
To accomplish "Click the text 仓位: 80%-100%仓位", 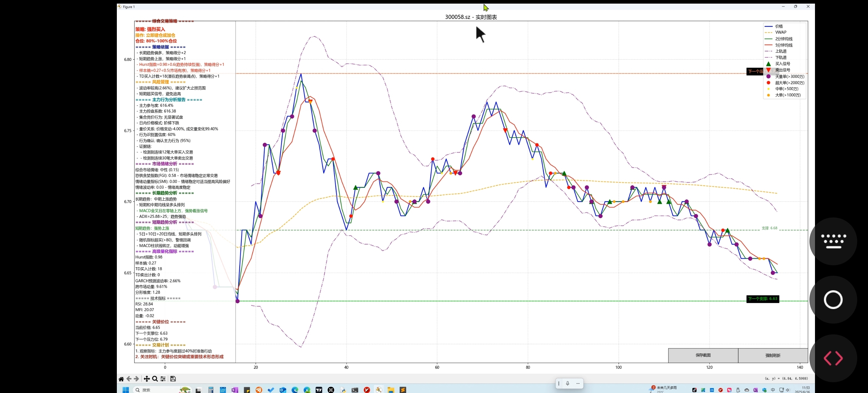I will [x=156, y=41].
